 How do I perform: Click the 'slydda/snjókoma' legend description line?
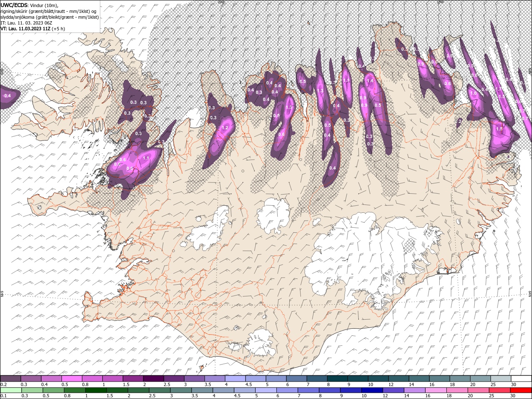tap(49, 17)
